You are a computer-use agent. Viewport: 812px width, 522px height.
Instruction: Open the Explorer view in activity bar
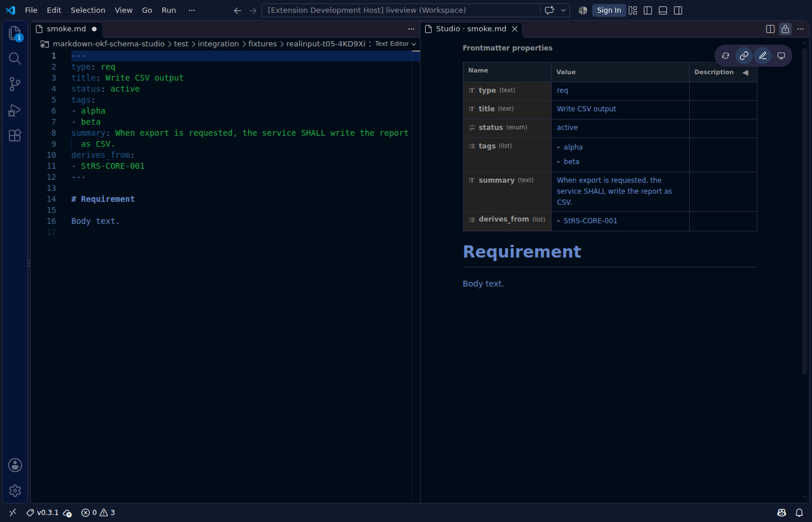15,34
